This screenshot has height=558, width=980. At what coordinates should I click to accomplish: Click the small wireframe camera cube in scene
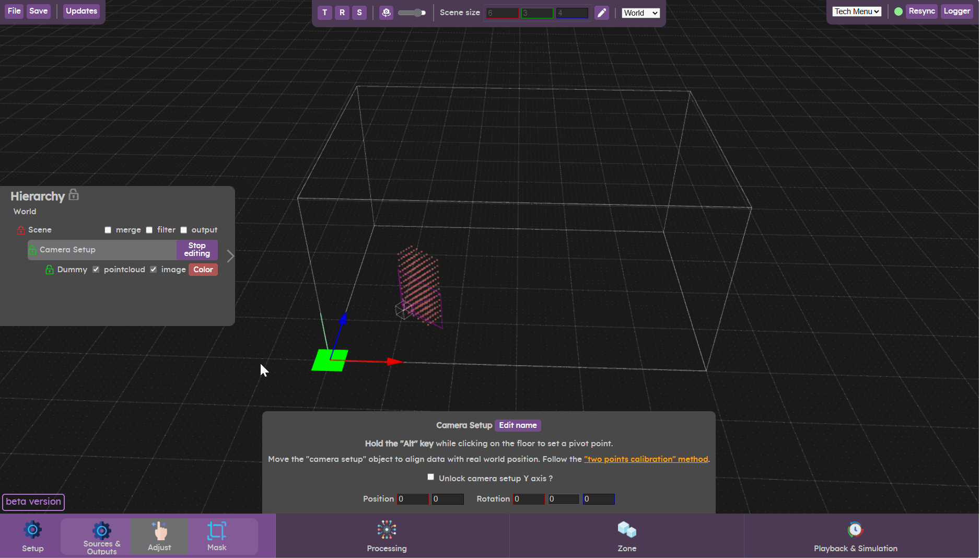click(404, 310)
